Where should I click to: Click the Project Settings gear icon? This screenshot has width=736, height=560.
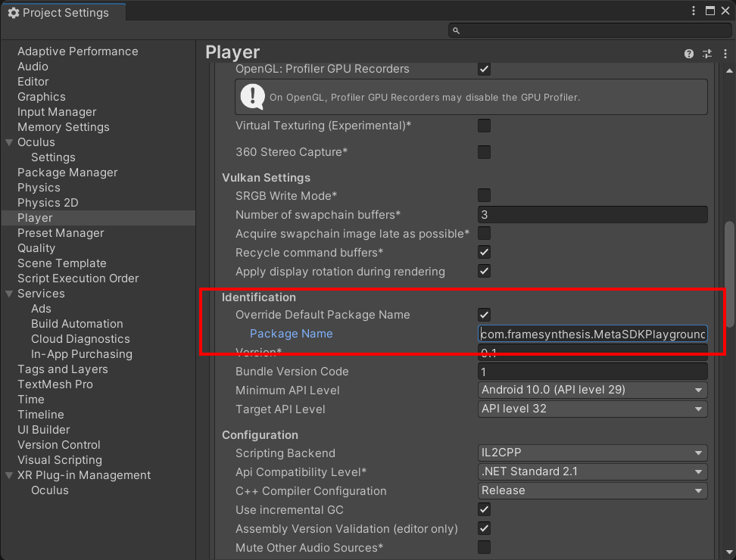(13, 13)
